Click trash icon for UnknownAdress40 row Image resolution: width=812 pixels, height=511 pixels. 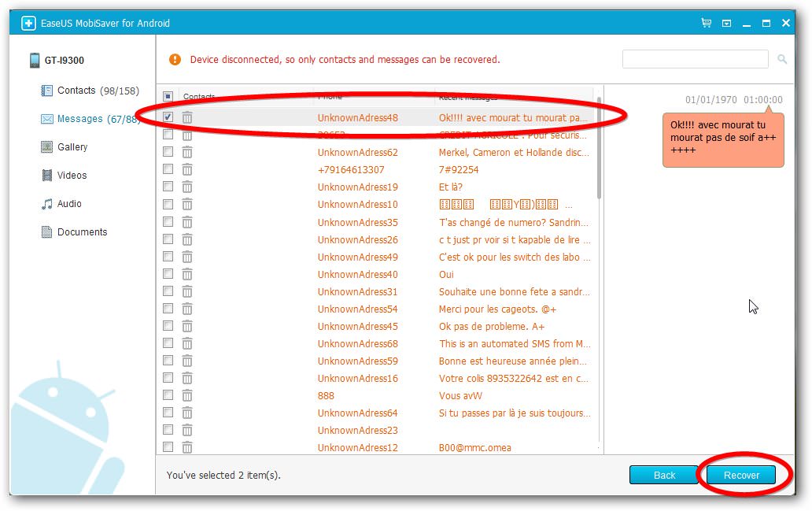pyautogui.click(x=187, y=274)
